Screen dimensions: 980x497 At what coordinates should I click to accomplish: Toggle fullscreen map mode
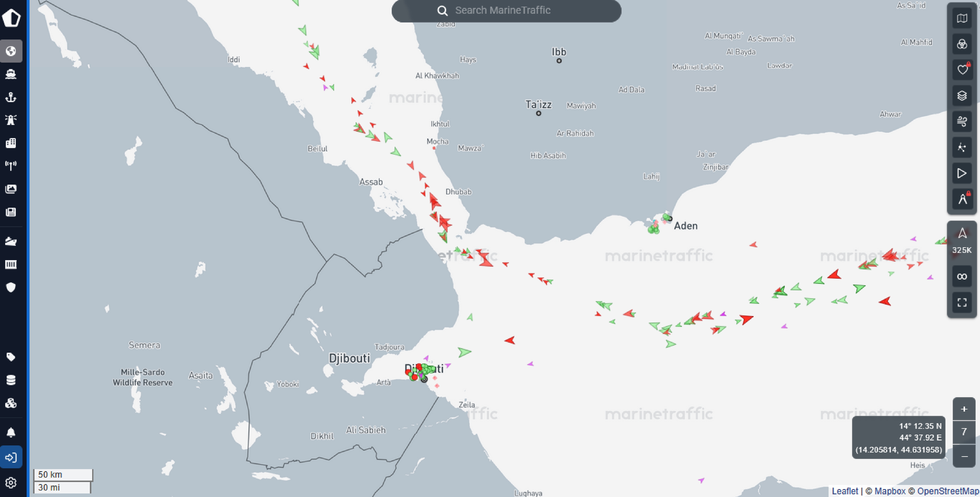pos(962,302)
